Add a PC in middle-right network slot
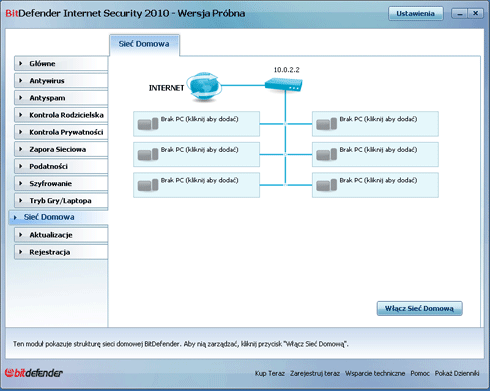This screenshot has height=391, width=490. point(375,155)
